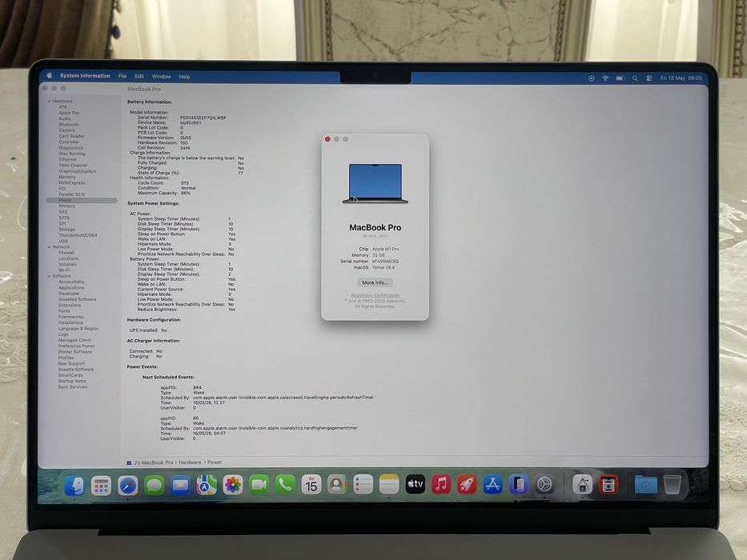Open Photos app in the Dock
The image size is (747, 560).
(232, 485)
